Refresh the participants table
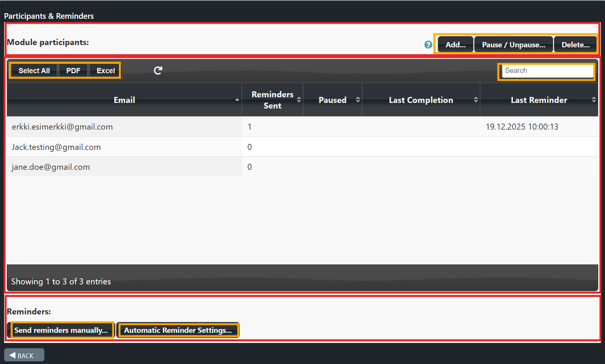The width and height of the screenshot is (605, 364). pos(158,71)
